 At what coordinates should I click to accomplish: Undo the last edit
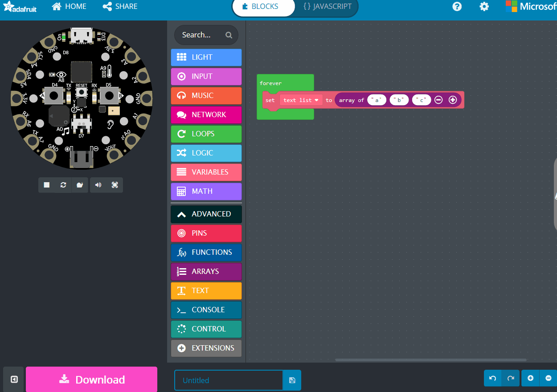pos(492,378)
